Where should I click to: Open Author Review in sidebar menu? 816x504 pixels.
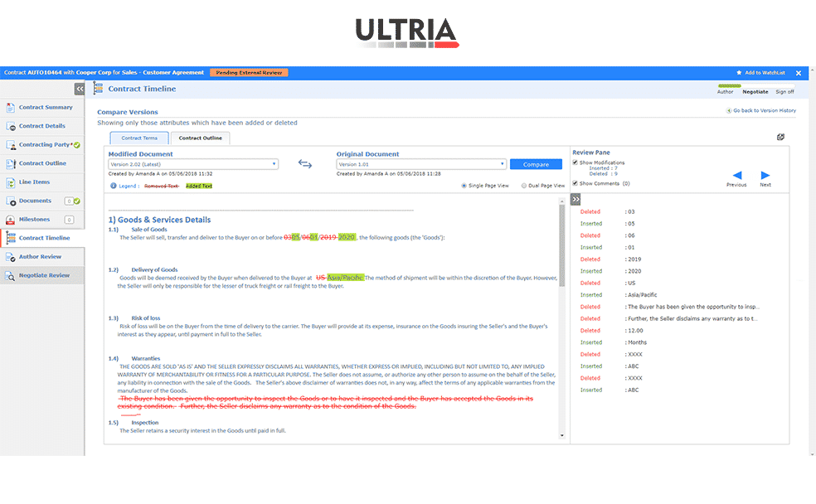40,257
